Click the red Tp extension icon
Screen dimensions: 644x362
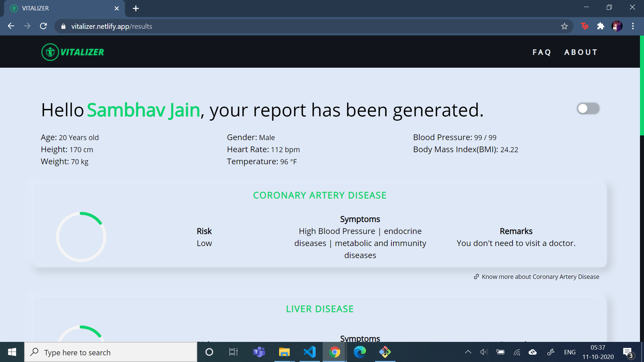click(584, 26)
